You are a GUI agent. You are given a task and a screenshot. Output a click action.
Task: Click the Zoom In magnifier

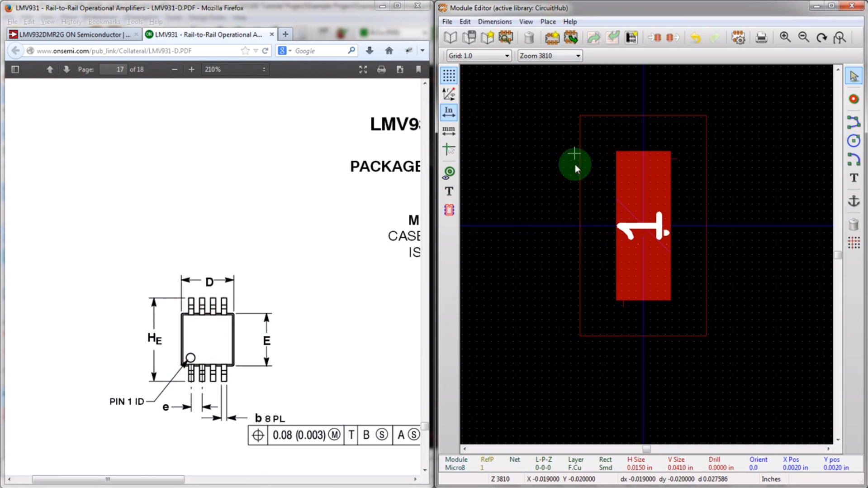[785, 38]
